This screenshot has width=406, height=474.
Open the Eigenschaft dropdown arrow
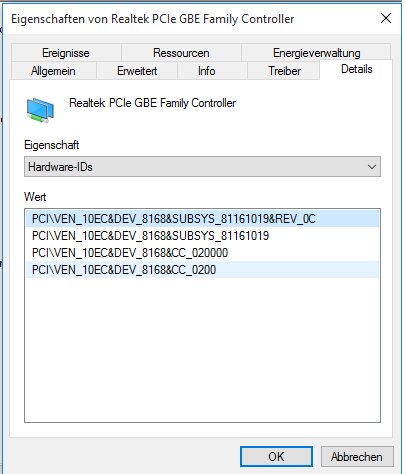coord(372,167)
